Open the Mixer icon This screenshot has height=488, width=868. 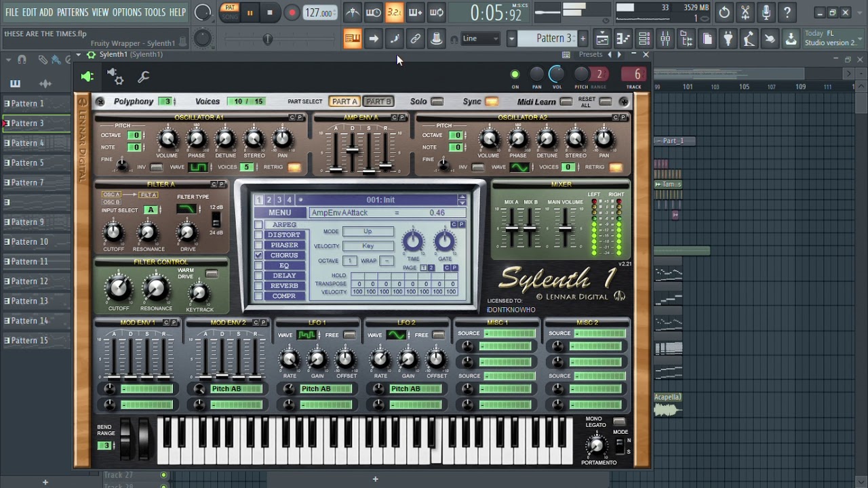coord(665,39)
